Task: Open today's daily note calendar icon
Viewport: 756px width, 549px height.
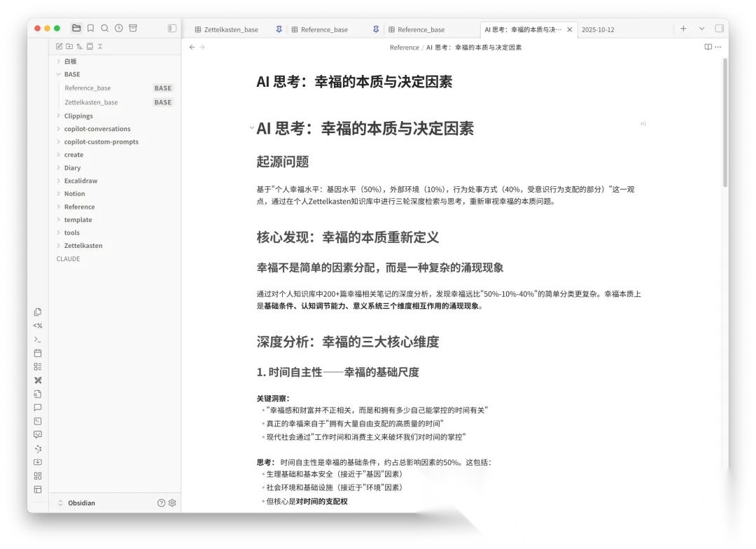Action: point(38,353)
